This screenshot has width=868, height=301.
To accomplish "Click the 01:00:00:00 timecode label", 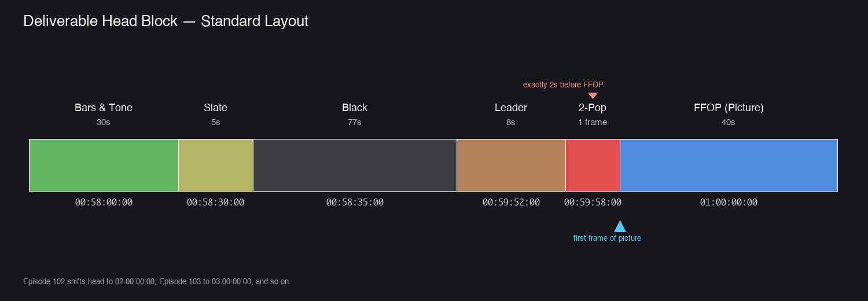I will pyautogui.click(x=729, y=203).
